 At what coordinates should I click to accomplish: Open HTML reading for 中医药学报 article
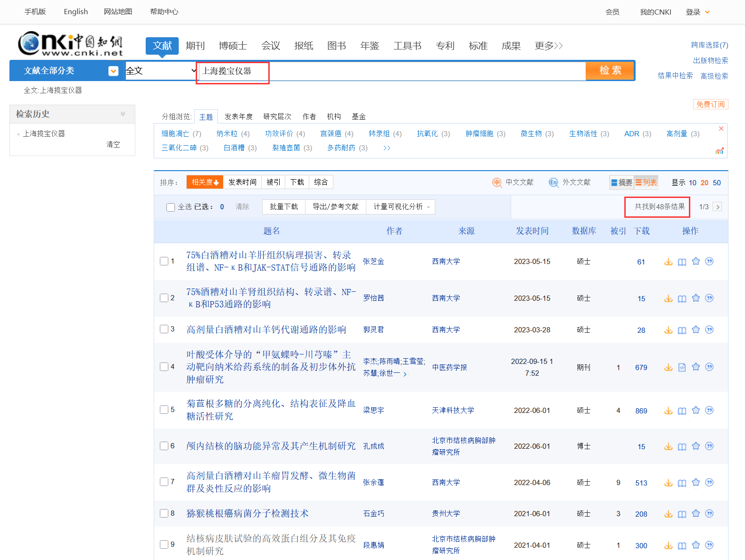(x=682, y=367)
